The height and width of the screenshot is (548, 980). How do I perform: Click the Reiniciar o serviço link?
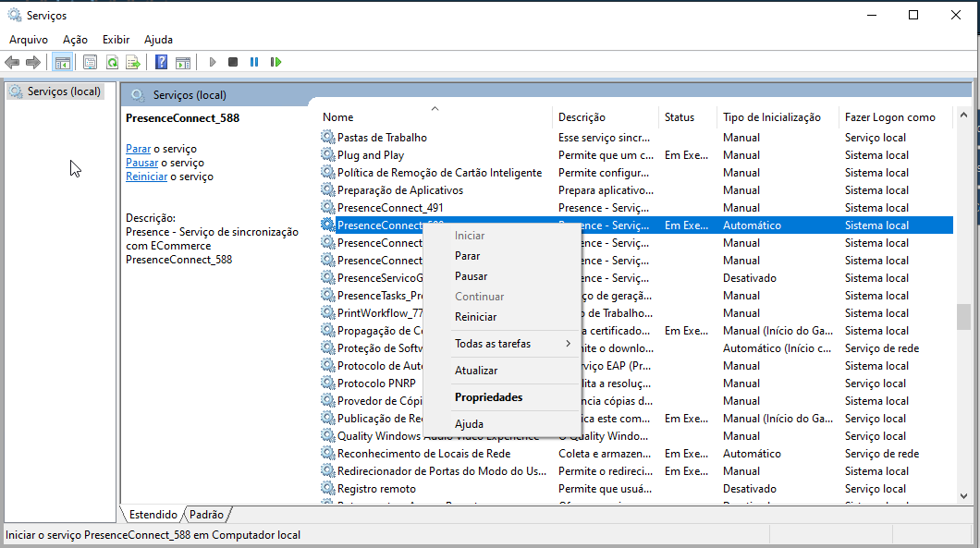click(146, 177)
